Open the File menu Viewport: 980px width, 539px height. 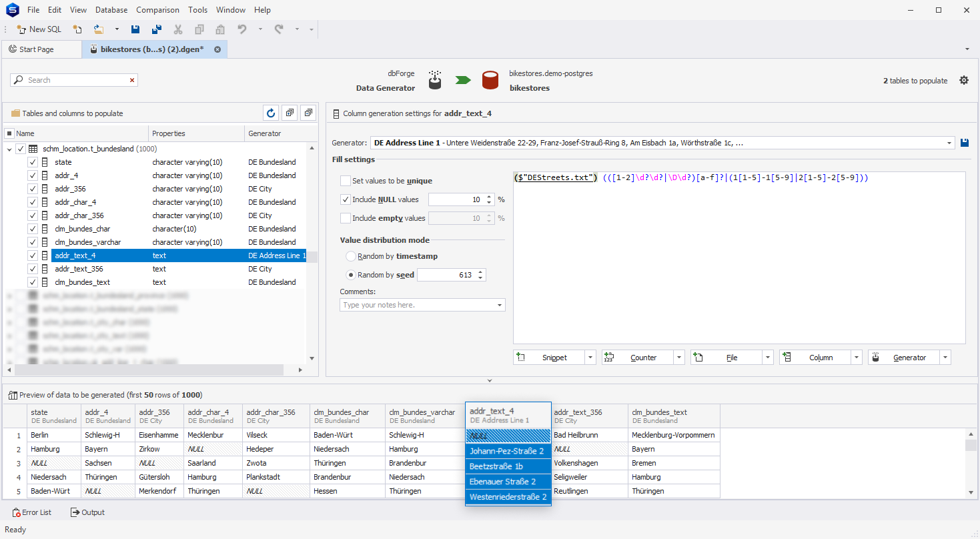[x=33, y=10]
